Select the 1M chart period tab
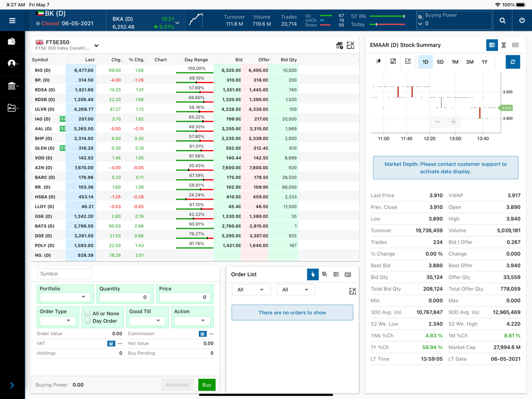532x399 pixels. coord(455,62)
